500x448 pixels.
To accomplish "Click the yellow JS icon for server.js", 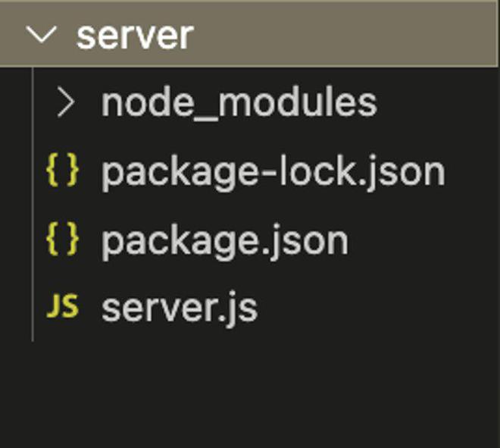I will [x=62, y=307].
